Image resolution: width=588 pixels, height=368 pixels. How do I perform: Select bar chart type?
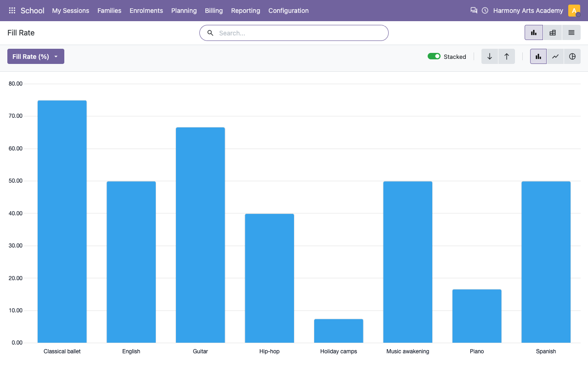(538, 57)
